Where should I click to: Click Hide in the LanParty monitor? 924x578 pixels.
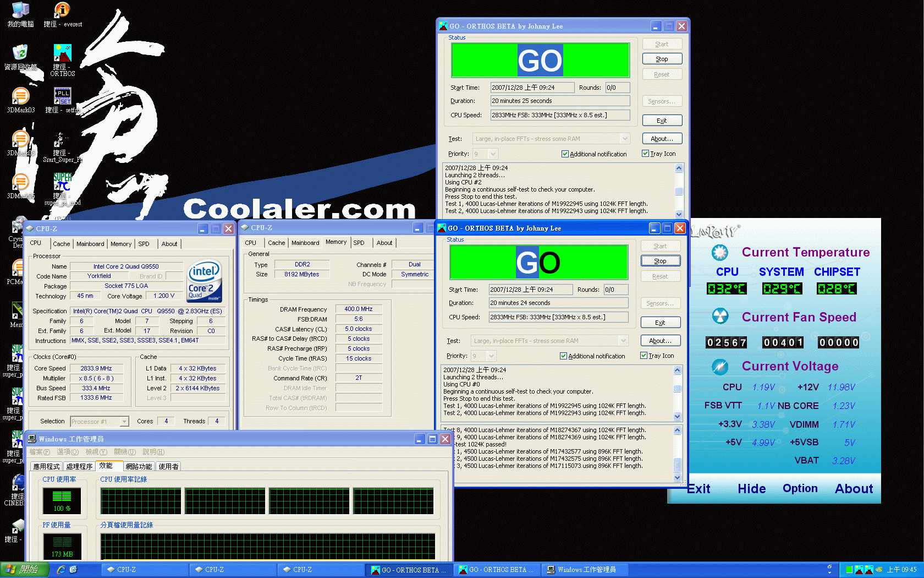[751, 489]
